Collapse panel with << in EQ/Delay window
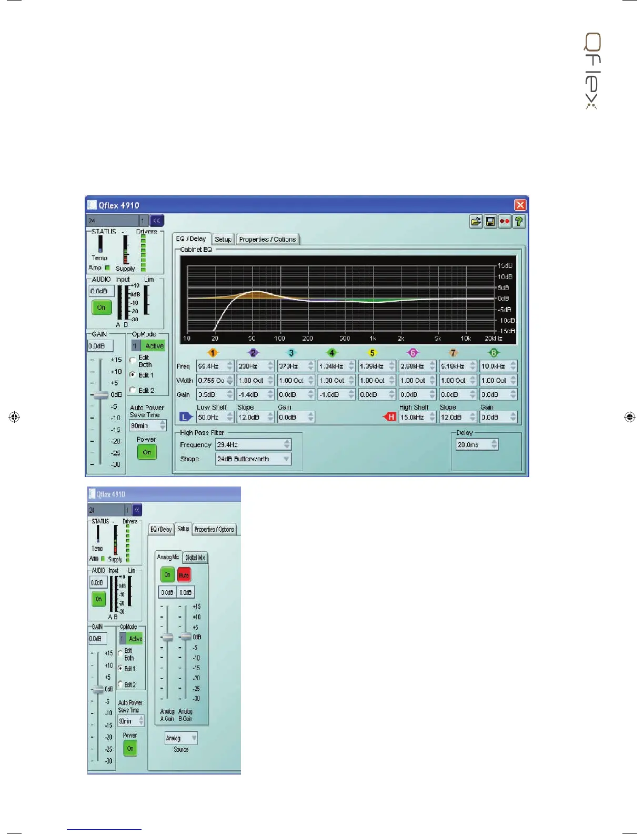Image resolution: width=644 pixels, height=834 pixels. tap(157, 221)
